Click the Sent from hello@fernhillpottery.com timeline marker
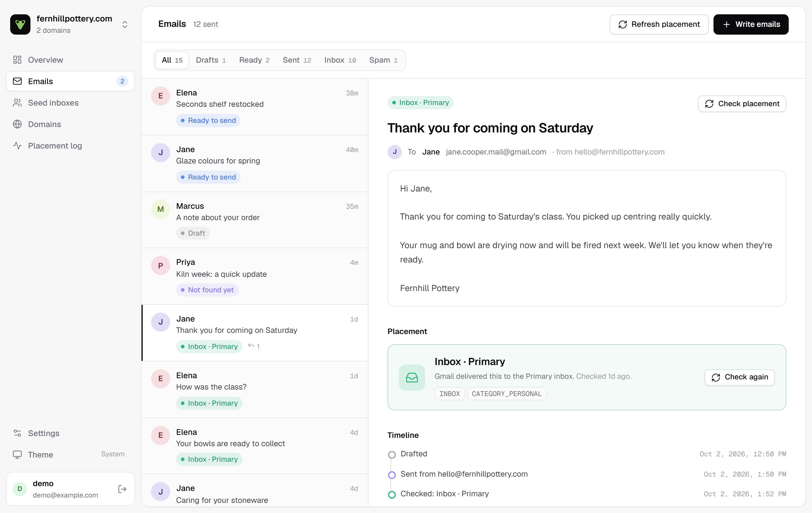The image size is (812, 513). point(392,475)
